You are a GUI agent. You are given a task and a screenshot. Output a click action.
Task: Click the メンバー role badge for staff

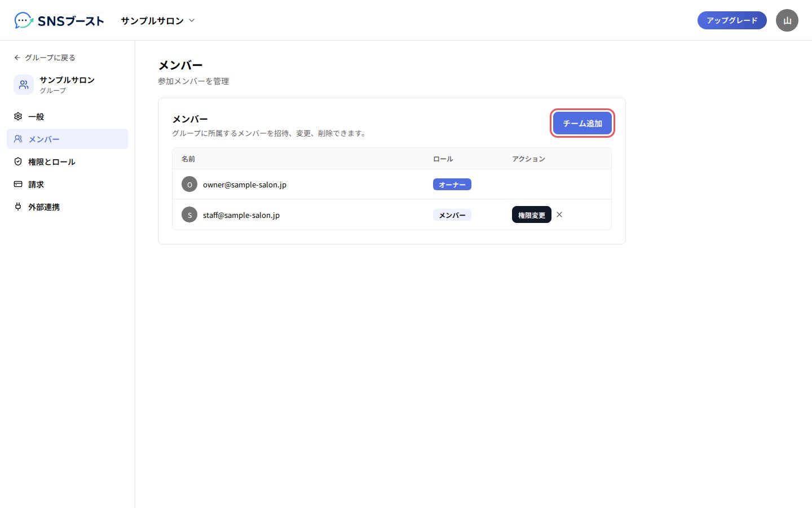(x=452, y=215)
